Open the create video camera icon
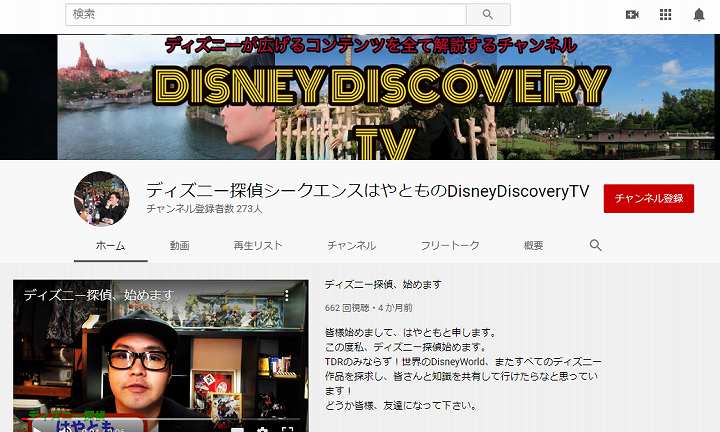720x432 pixels. pos(632,15)
